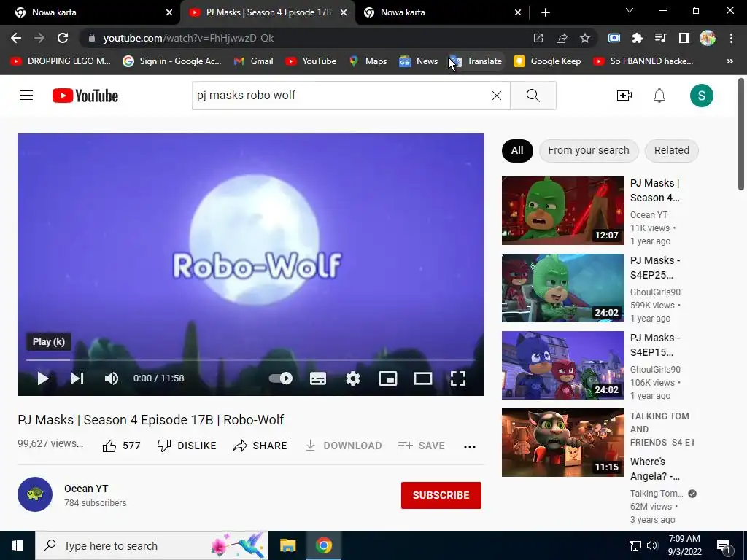Open Chrome three-dot menu
This screenshot has height=560, width=747.
tap(731, 38)
